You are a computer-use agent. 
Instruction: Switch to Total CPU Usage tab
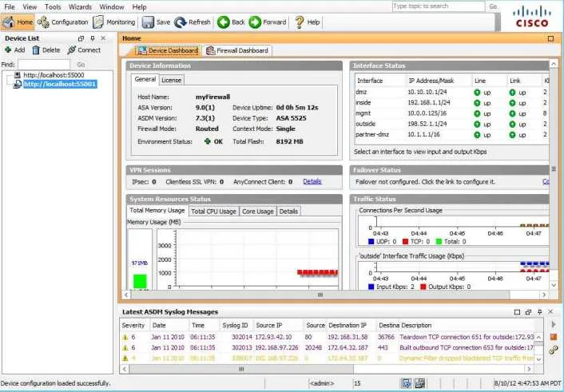coord(213,211)
